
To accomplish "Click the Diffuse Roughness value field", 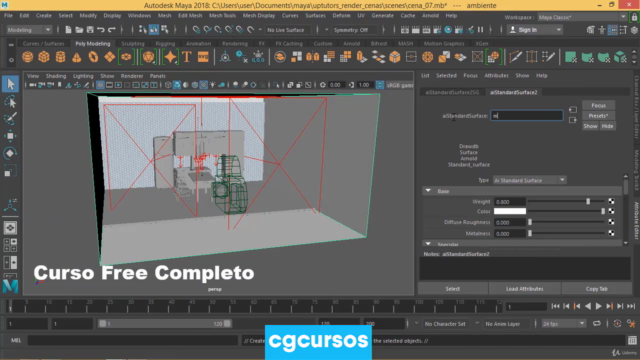I will [x=510, y=222].
